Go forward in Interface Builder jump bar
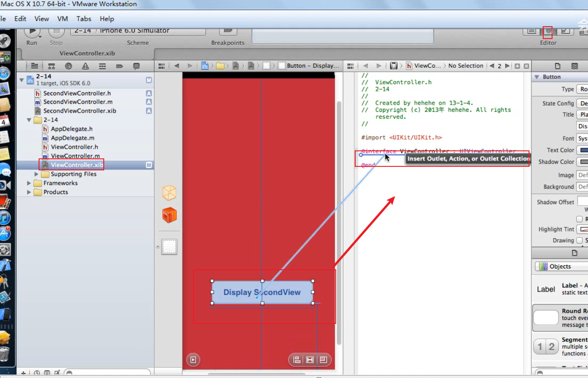Viewport: 588px width, 378px height. [190, 66]
